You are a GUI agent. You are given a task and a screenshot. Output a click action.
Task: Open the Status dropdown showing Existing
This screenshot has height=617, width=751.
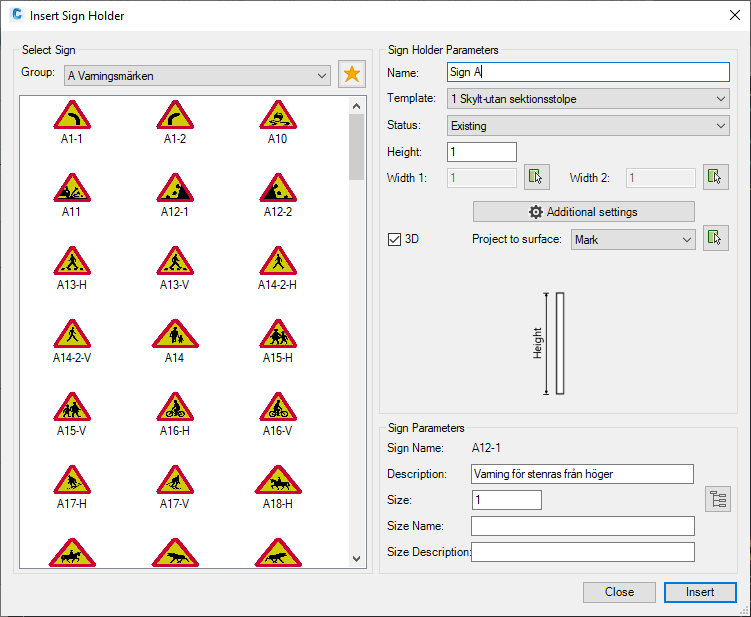(588, 126)
